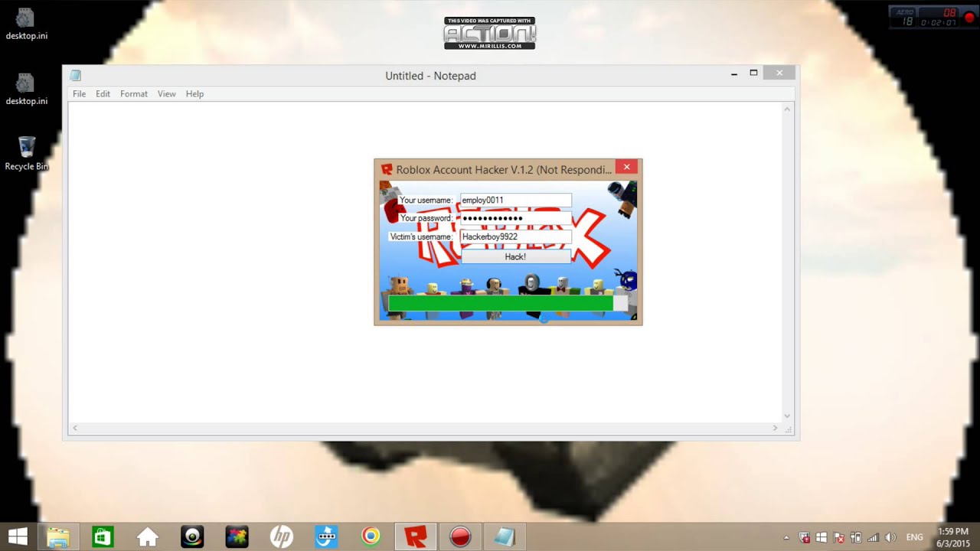Open the HP app in the taskbar

coord(282,536)
